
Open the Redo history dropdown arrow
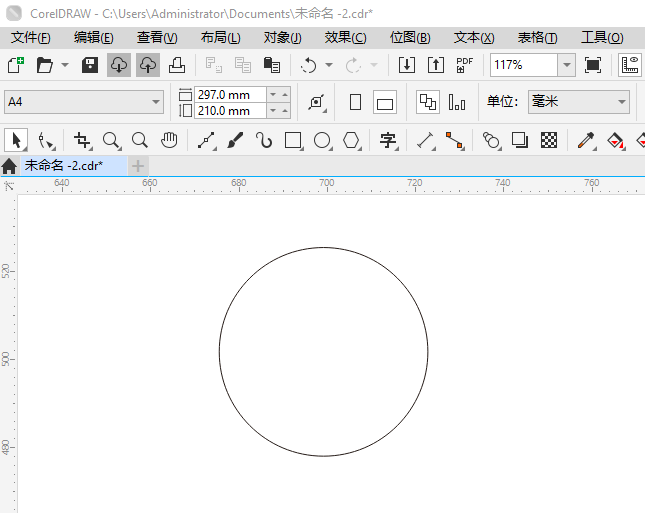[x=374, y=65]
